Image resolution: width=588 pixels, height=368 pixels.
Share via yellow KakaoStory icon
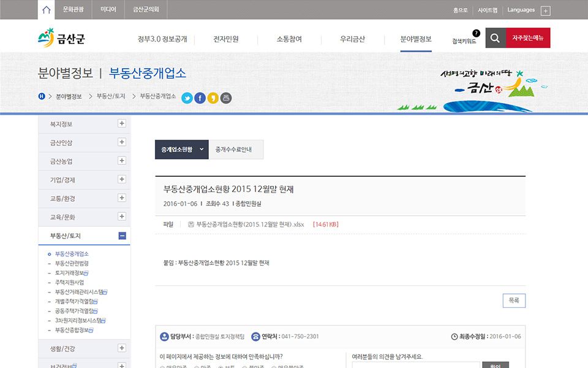pyautogui.click(x=213, y=98)
